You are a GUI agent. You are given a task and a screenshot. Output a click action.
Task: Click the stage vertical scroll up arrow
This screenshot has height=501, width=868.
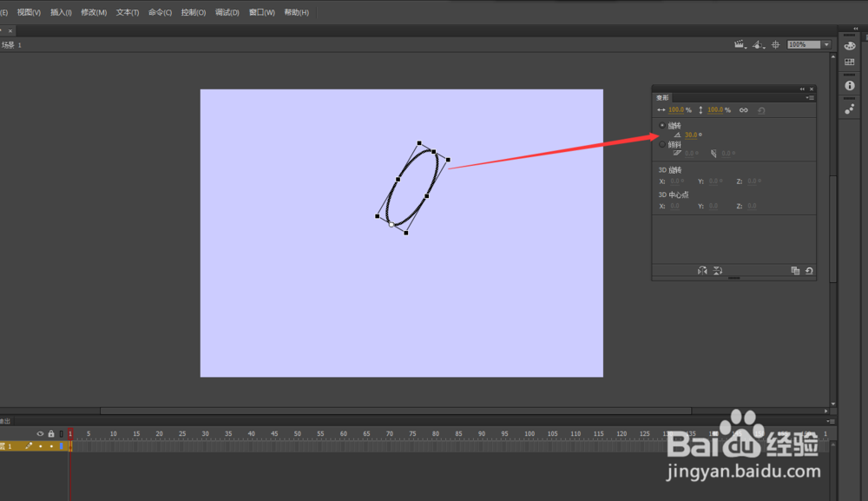[833, 56]
